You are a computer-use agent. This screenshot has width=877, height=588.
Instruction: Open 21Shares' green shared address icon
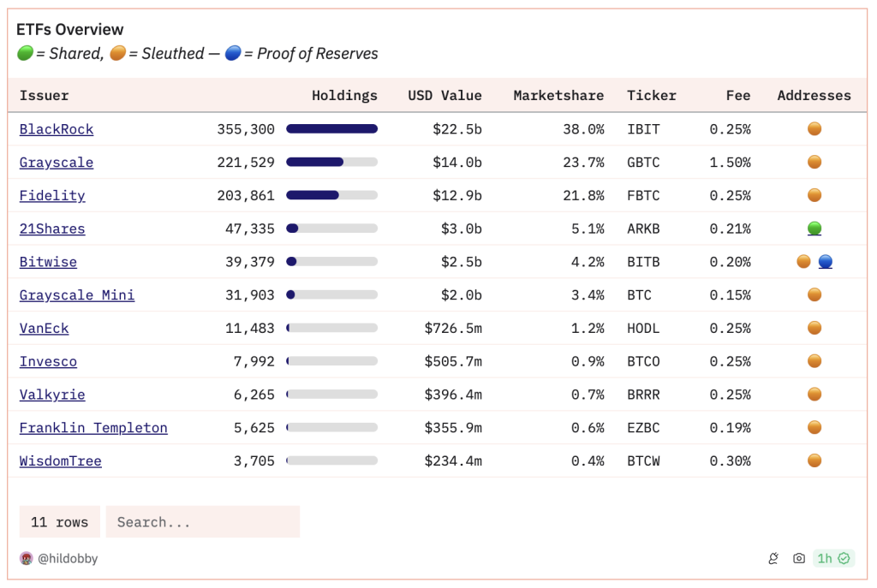pyautogui.click(x=814, y=229)
